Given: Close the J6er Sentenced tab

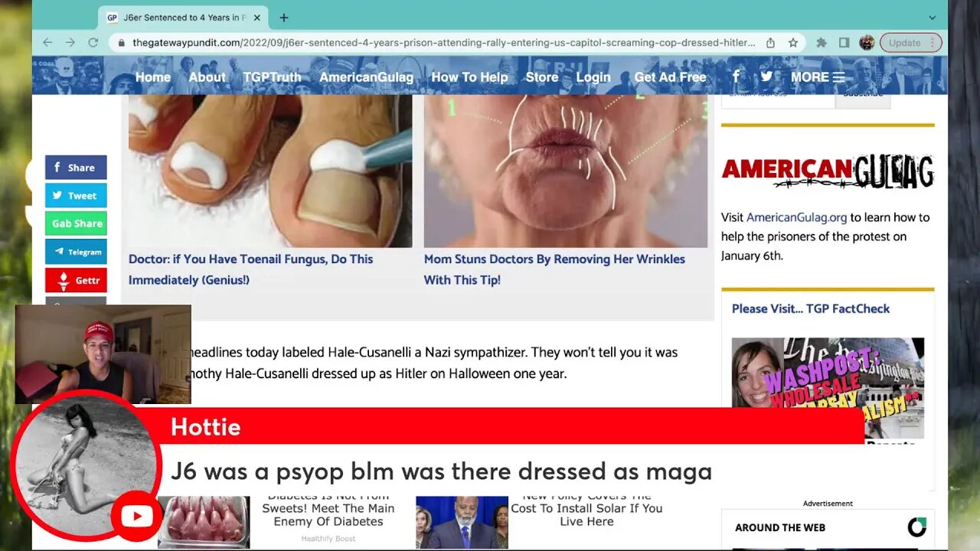Looking at the screenshot, I should tap(256, 18).
